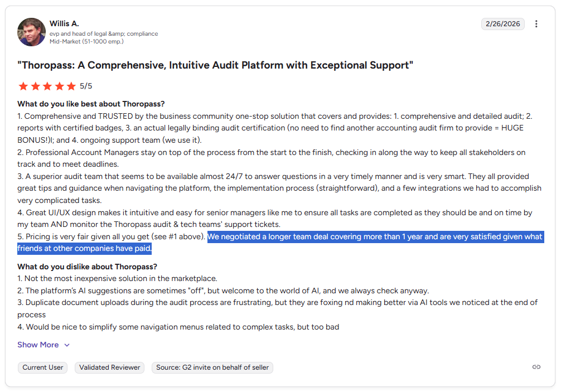Screen dimensions: 561x392
Task: Open the three-dot review options menu
Action: coord(536,24)
